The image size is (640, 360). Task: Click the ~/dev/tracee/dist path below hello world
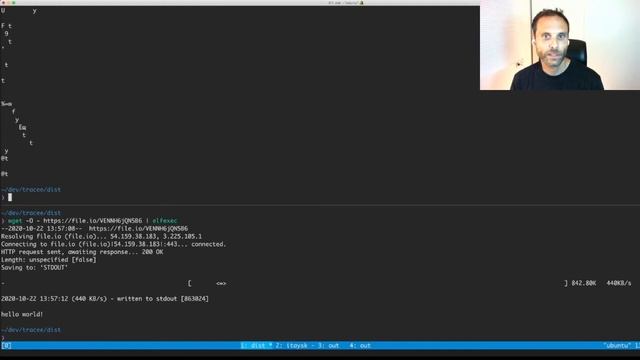click(x=31, y=330)
